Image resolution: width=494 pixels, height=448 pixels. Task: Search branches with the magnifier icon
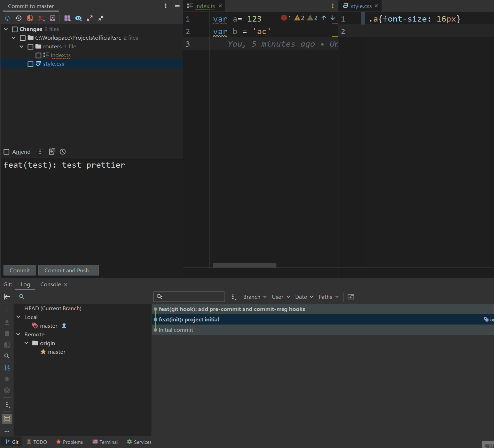tap(22, 297)
